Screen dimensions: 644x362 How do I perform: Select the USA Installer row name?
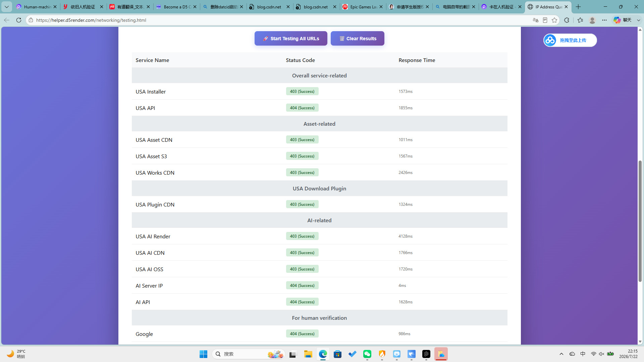tap(151, 92)
